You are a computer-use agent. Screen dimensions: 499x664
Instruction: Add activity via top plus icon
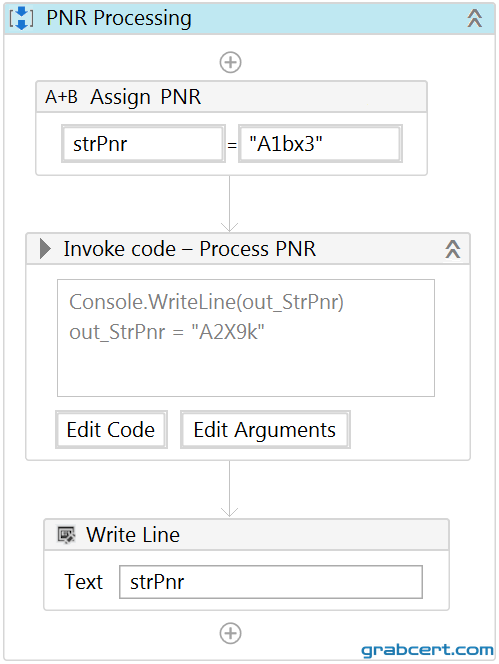(230, 62)
